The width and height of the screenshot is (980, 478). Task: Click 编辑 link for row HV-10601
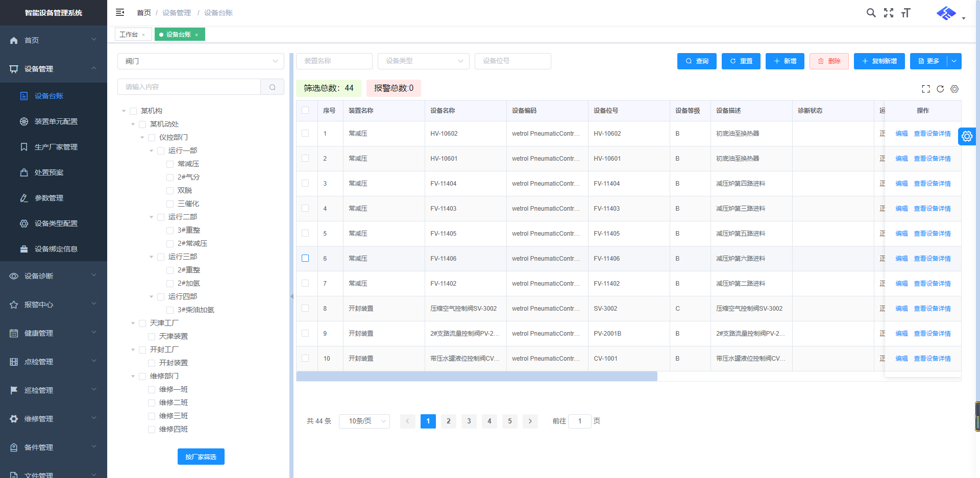901,159
